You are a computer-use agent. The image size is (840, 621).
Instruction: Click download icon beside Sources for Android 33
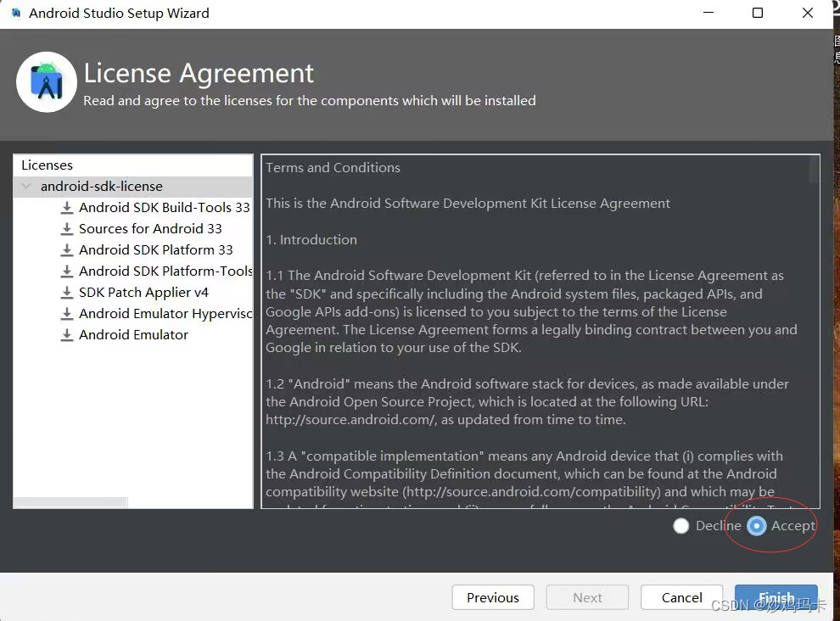pos(67,229)
